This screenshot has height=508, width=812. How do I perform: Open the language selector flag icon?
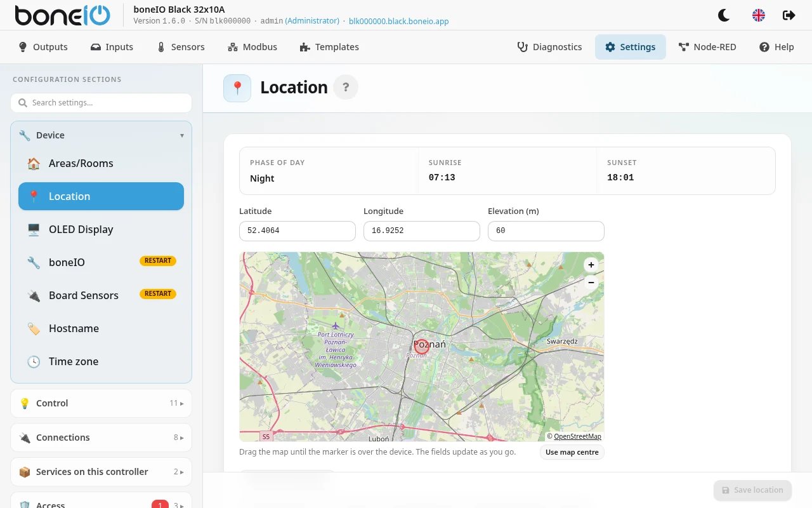(758, 15)
